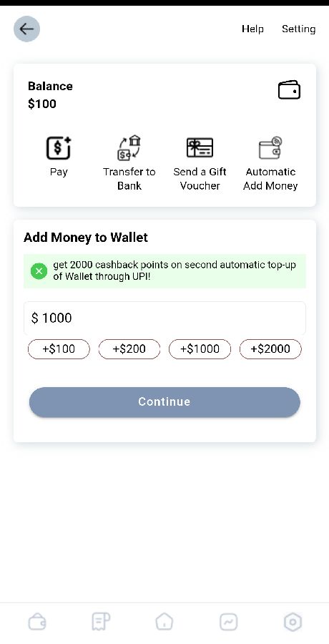Open the hexagon settings tab in bottom bar
The height and width of the screenshot is (644, 329).
pyautogui.click(x=293, y=622)
